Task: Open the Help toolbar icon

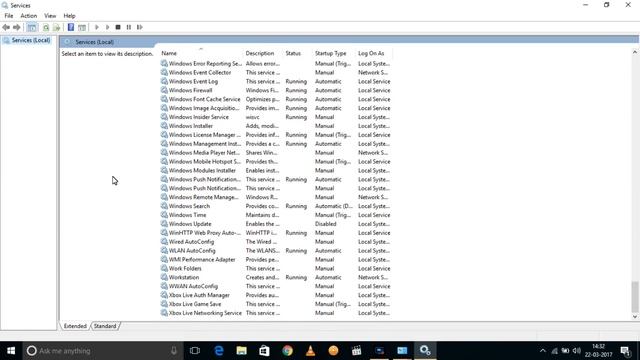Action: pos(71,27)
